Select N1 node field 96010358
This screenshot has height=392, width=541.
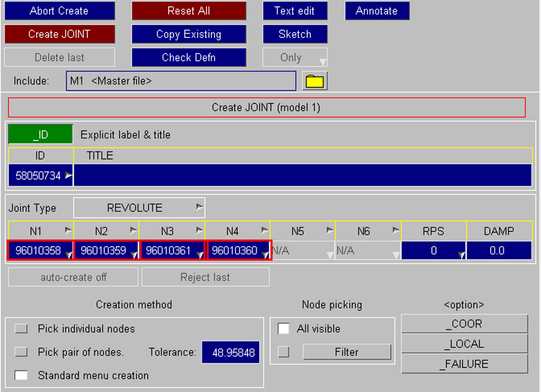(40, 250)
